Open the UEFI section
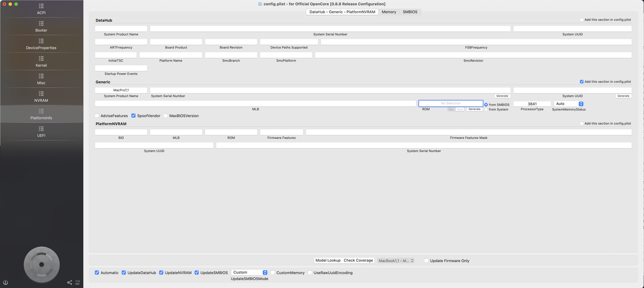The height and width of the screenshot is (288, 644). (x=41, y=132)
